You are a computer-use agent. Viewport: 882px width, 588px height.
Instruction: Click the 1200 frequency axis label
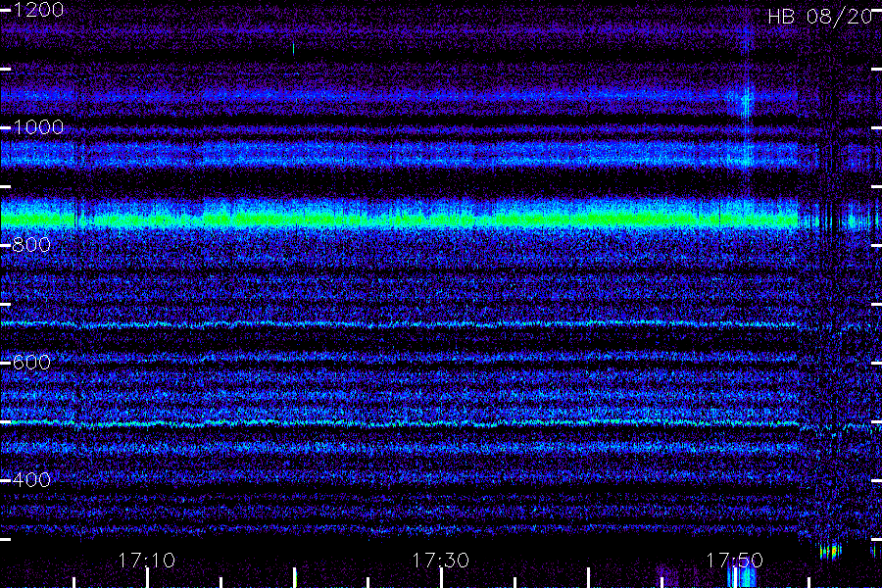[x=38, y=10]
